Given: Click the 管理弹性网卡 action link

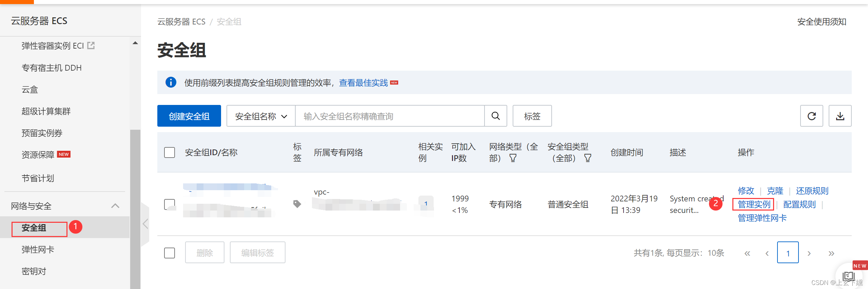Looking at the screenshot, I should (762, 218).
